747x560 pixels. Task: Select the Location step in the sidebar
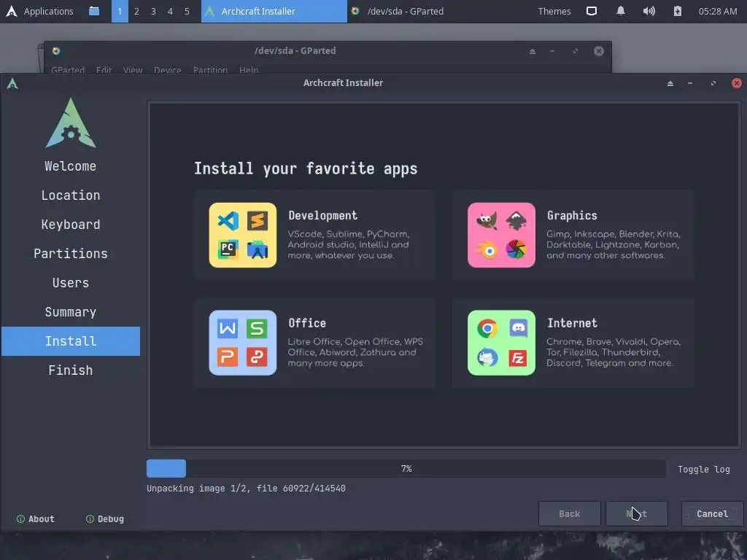coord(71,195)
